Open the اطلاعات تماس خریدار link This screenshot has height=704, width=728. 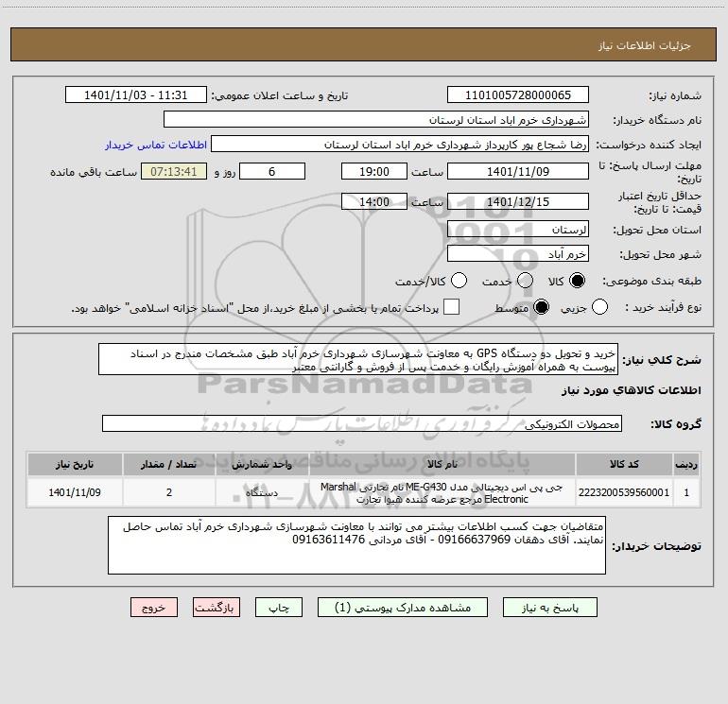(x=156, y=145)
